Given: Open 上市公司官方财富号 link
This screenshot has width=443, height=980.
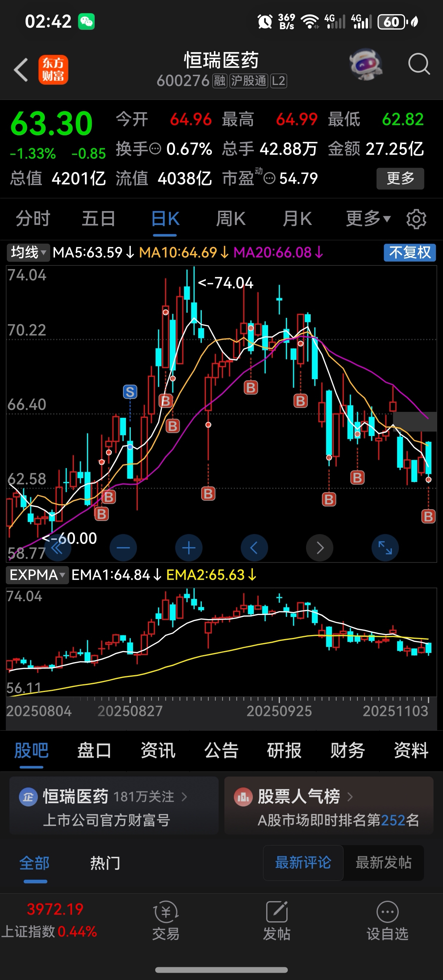Looking at the screenshot, I should coord(106,820).
